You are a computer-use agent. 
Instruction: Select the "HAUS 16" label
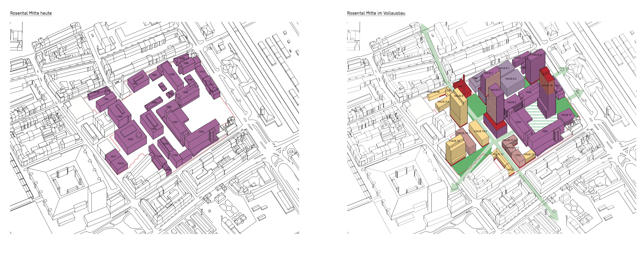click(x=547, y=85)
